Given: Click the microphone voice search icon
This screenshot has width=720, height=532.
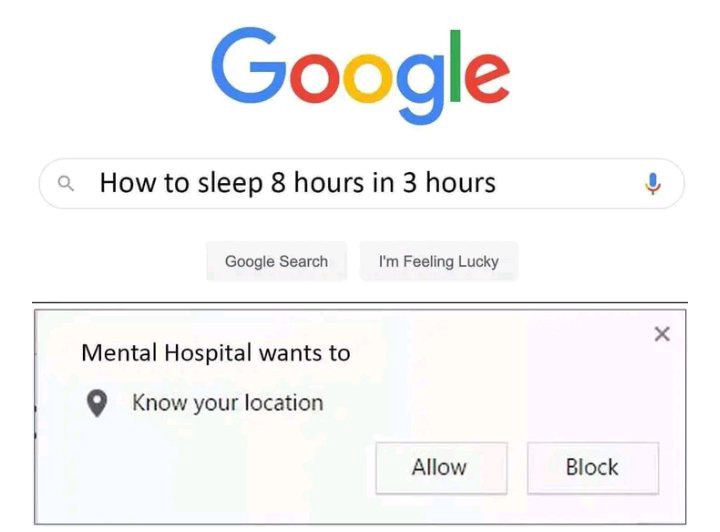Looking at the screenshot, I should 652,184.
